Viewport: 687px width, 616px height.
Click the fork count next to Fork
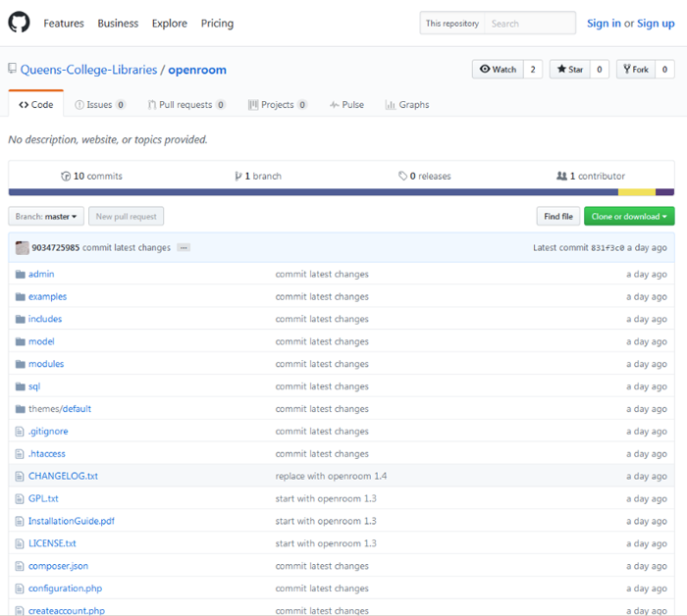coord(664,70)
